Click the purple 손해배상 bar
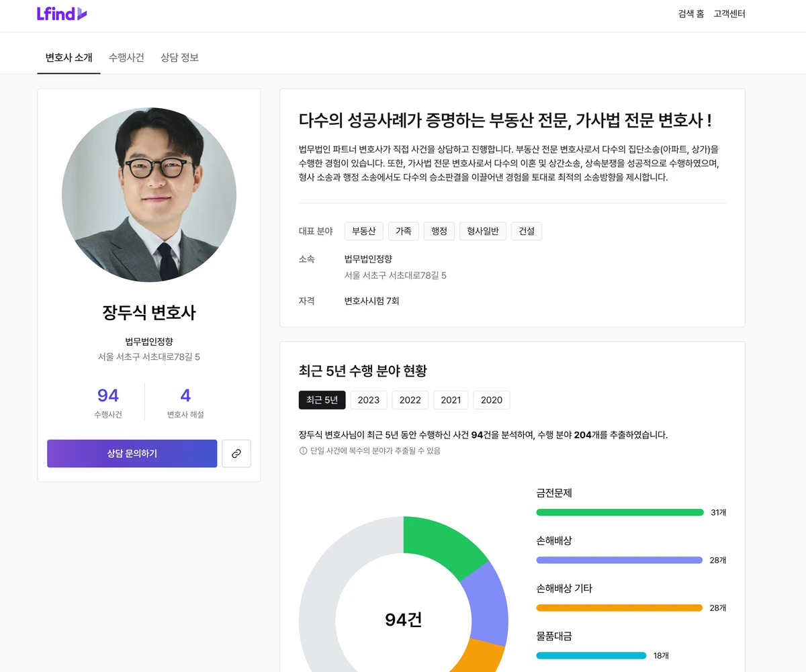Viewport: 806px width, 672px height. point(619,560)
